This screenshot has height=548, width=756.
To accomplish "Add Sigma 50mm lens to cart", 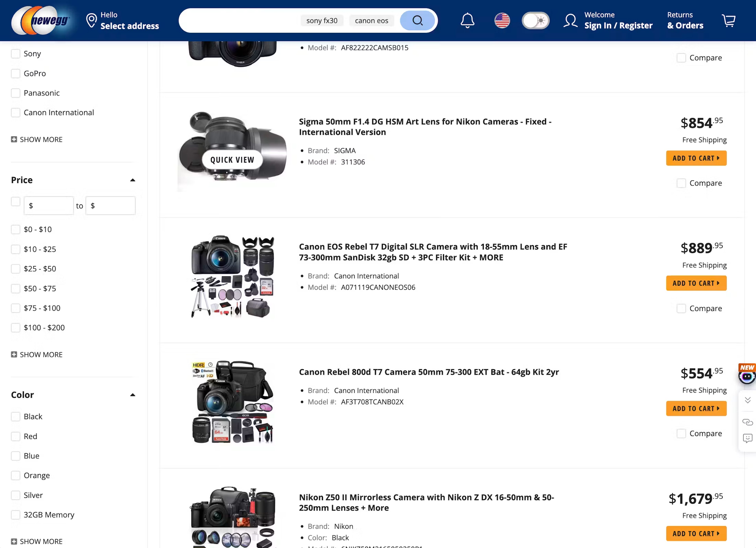I will pos(696,158).
